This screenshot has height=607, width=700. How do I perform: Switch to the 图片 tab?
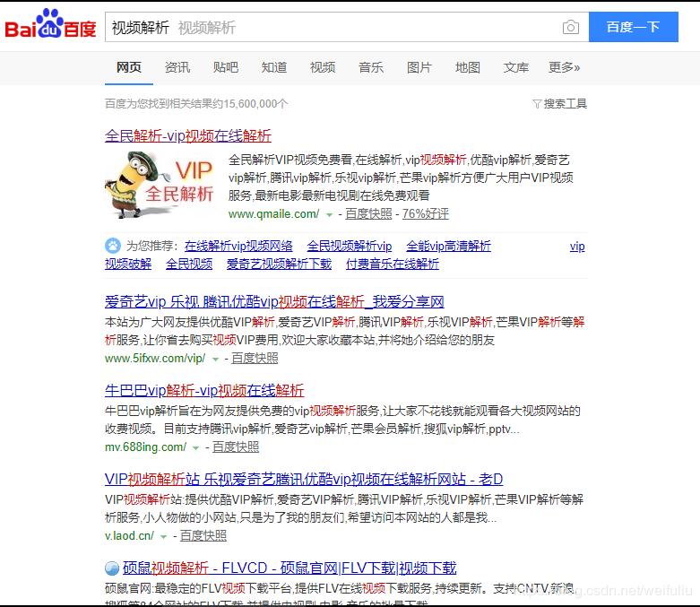point(419,67)
